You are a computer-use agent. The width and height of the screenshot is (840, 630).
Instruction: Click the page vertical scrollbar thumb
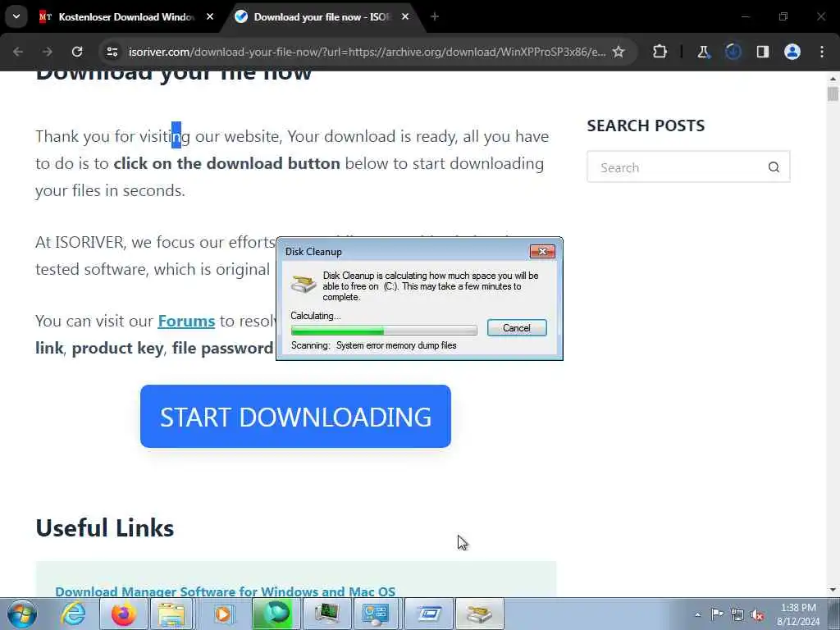(833, 94)
